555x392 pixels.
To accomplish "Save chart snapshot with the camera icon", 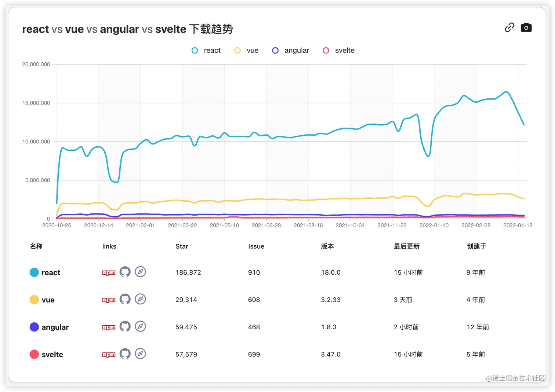I will click(x=526, y=28).
